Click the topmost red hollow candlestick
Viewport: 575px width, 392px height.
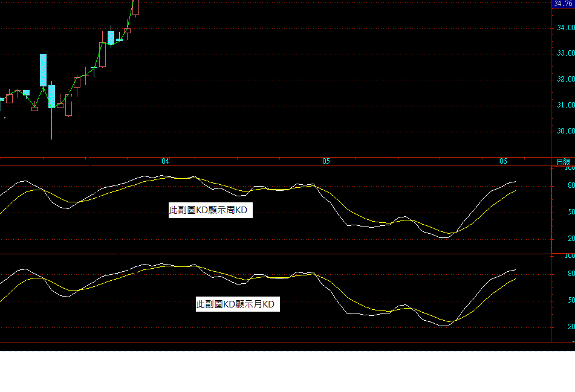coord(135,7)
